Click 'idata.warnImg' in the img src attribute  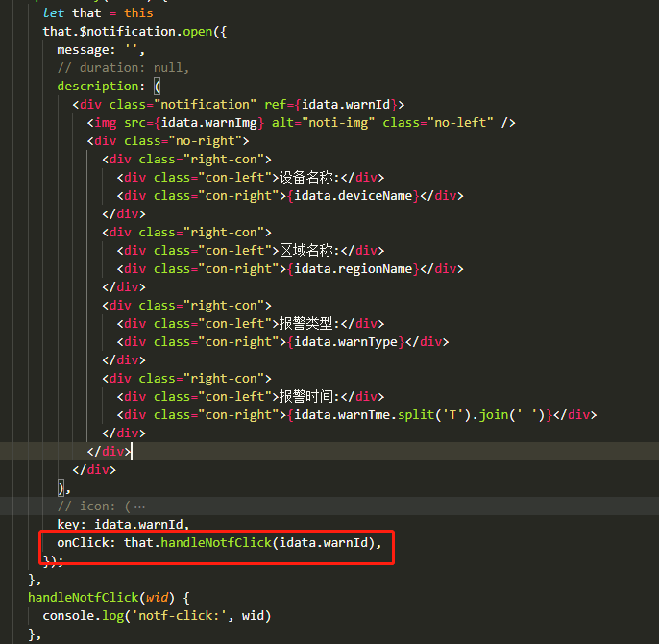tap(208, 123)
